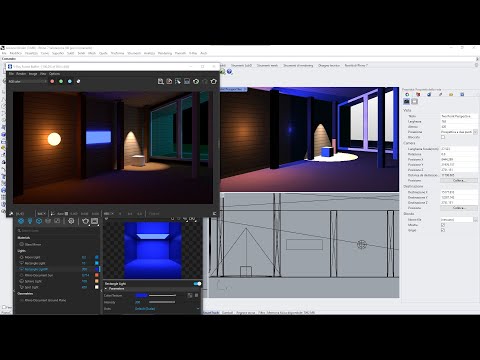This screenshot has height=360, width=480.
Task: Show red channel in V-Ray frame buffer
Action: (52, 81)
